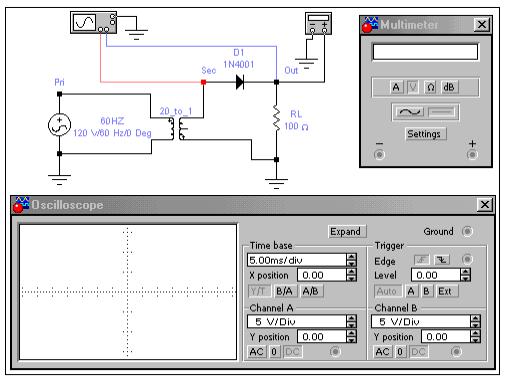Image resolution: width=505 pixels, height=380 pixels.
Task: Set Channel A coupling to DC
Action: coord(292,352)
